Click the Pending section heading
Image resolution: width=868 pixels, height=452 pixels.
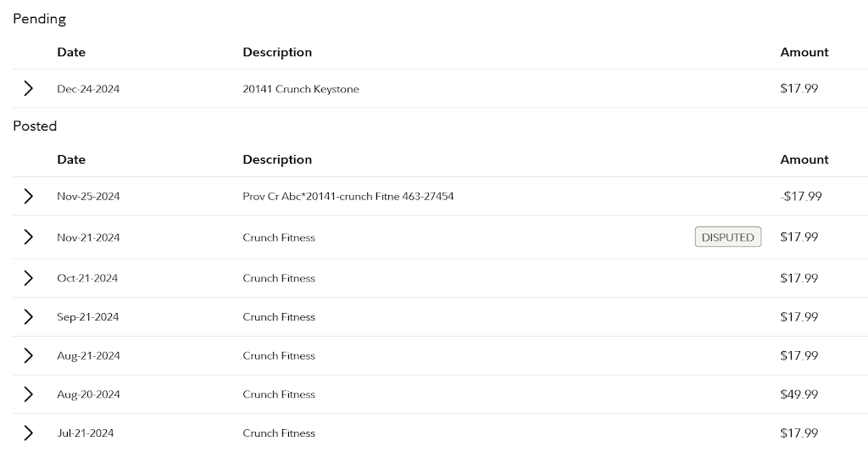point(39,19)
